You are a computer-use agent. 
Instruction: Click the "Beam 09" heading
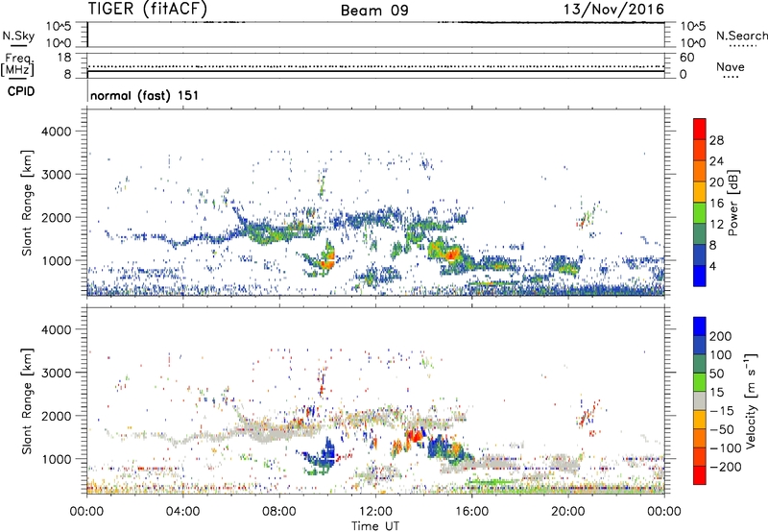[x=374, y=11]
